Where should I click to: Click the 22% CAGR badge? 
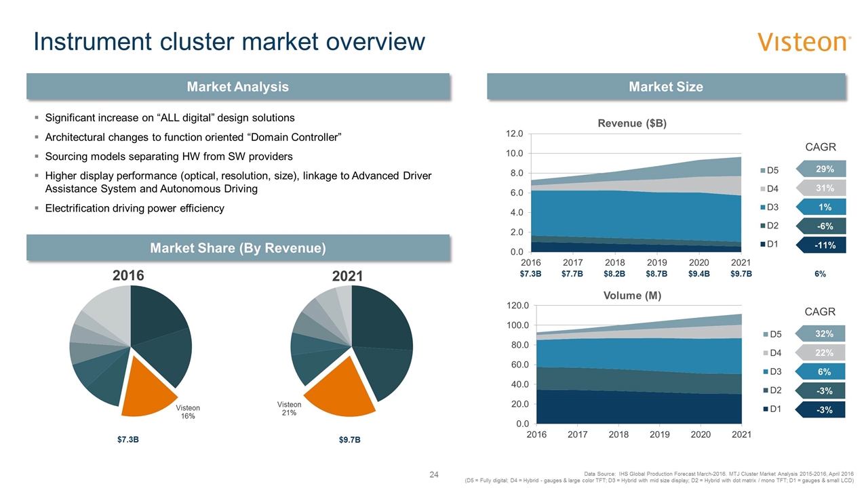(x=820, y=352)
